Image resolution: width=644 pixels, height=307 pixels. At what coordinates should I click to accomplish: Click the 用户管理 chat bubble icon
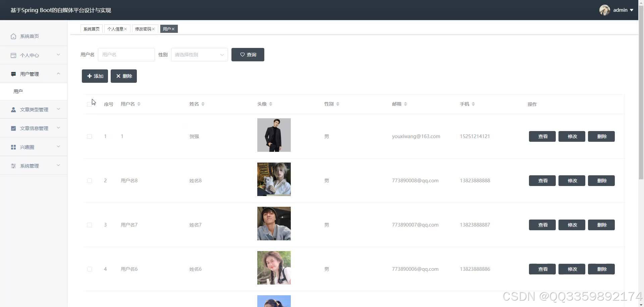(13, 74)
